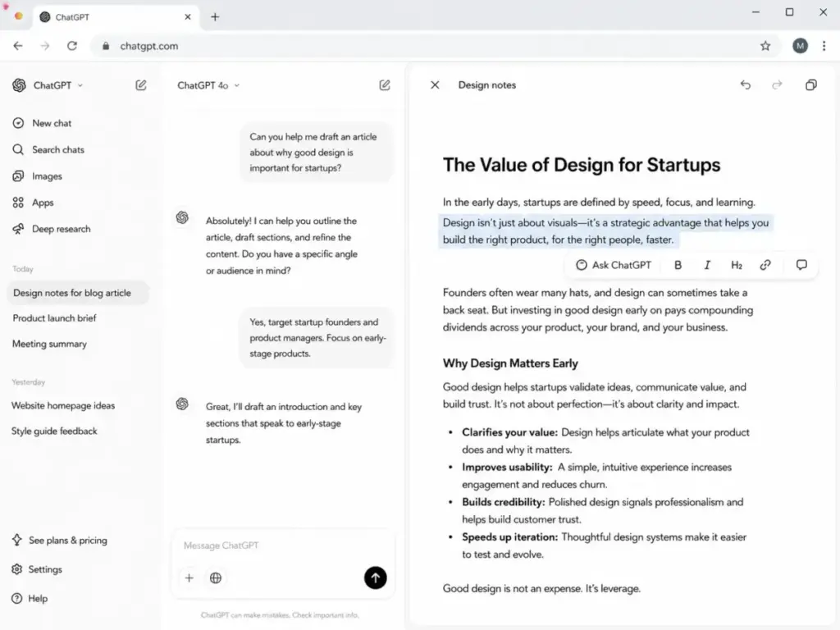Start a New chat from the sidebar

[x=42, y=123]
